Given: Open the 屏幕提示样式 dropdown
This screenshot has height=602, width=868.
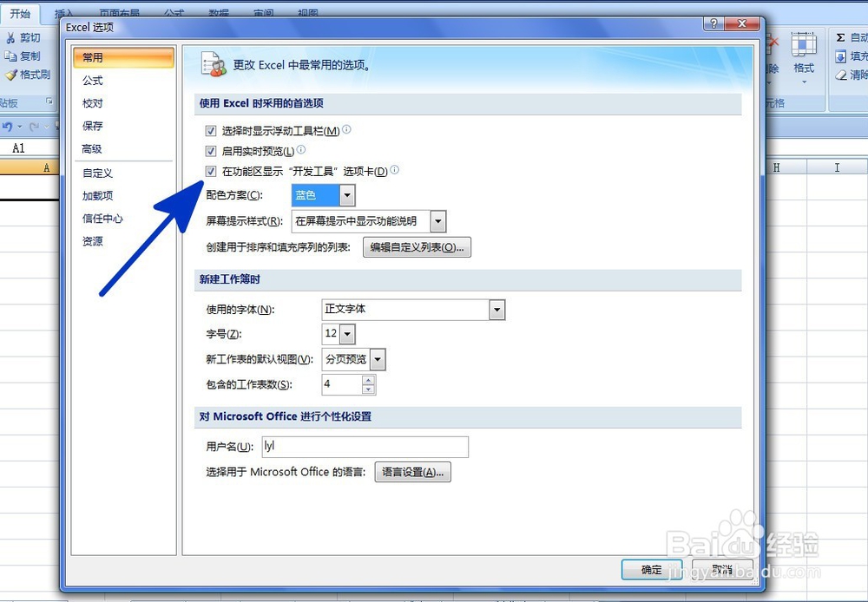Looking at the screenshot, I should tap(437, 221).
